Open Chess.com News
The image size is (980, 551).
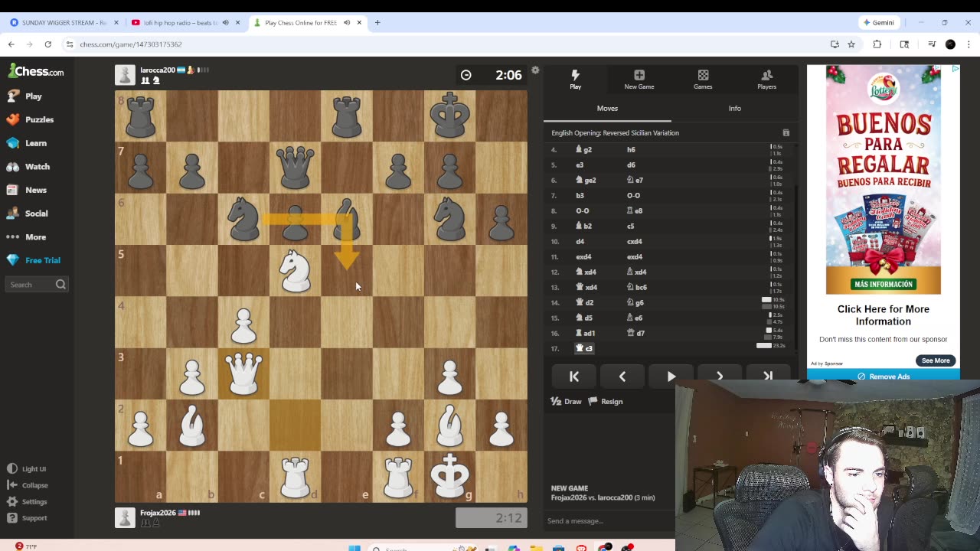coord(27,190)
